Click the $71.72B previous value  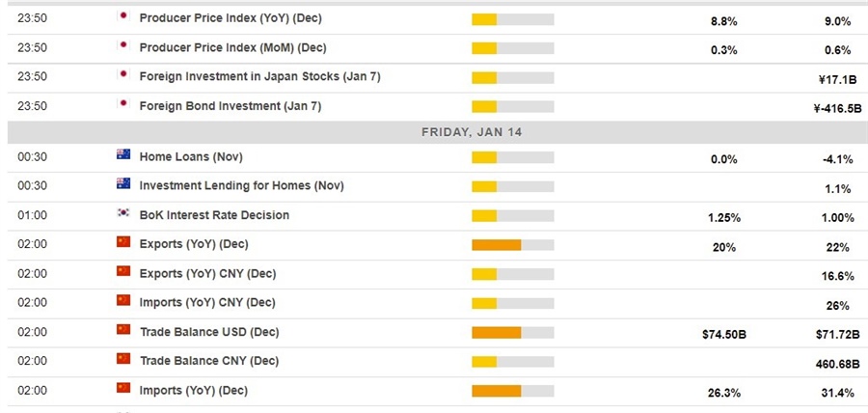(x=831, y=334)
